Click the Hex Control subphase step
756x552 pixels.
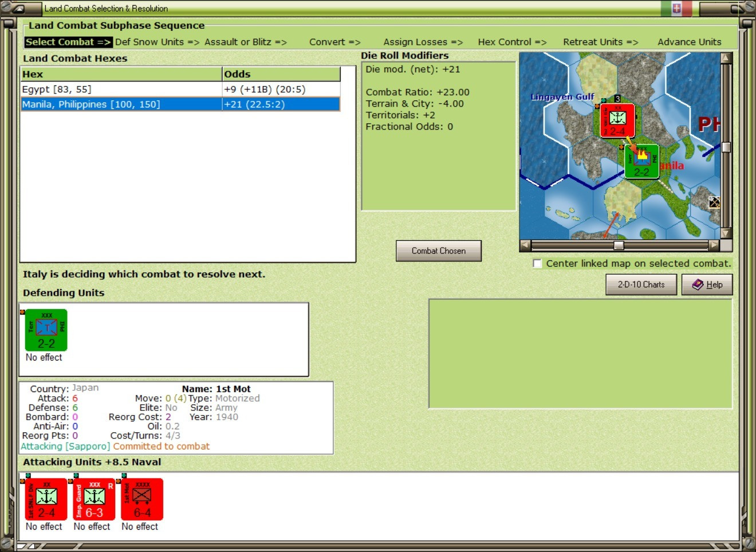pyautogui.click(x=512, y=42)
